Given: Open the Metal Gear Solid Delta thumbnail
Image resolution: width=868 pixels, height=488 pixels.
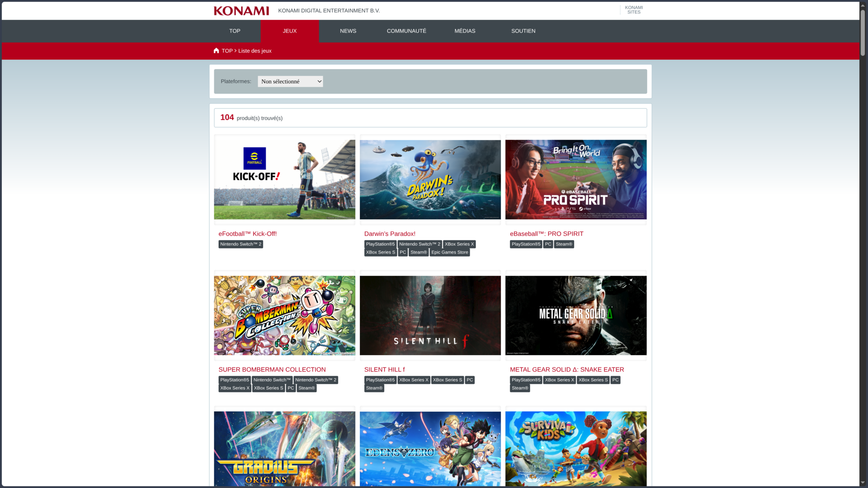Looking at the screenshot, I should (576, 315).
